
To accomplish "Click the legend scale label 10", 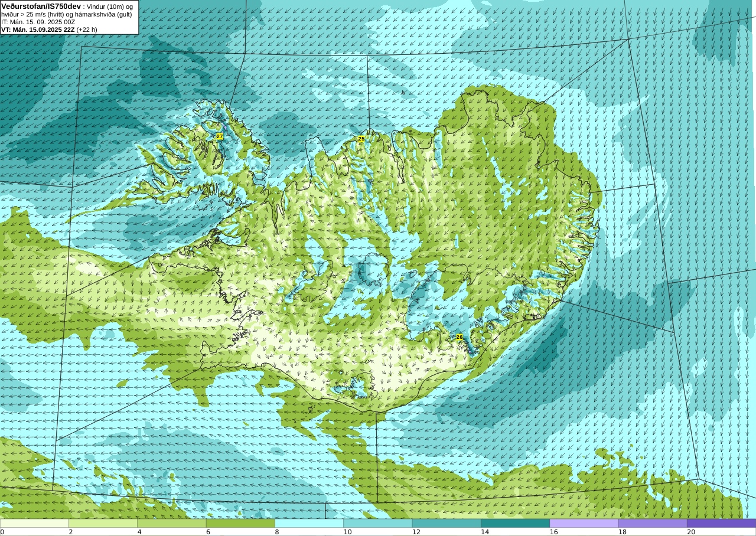I will [x=348, y=532].
